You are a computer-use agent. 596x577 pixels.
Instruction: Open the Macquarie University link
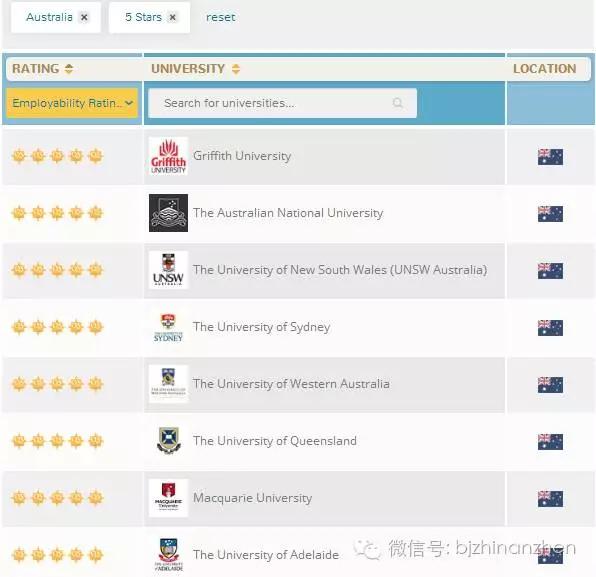click(253, 498)
